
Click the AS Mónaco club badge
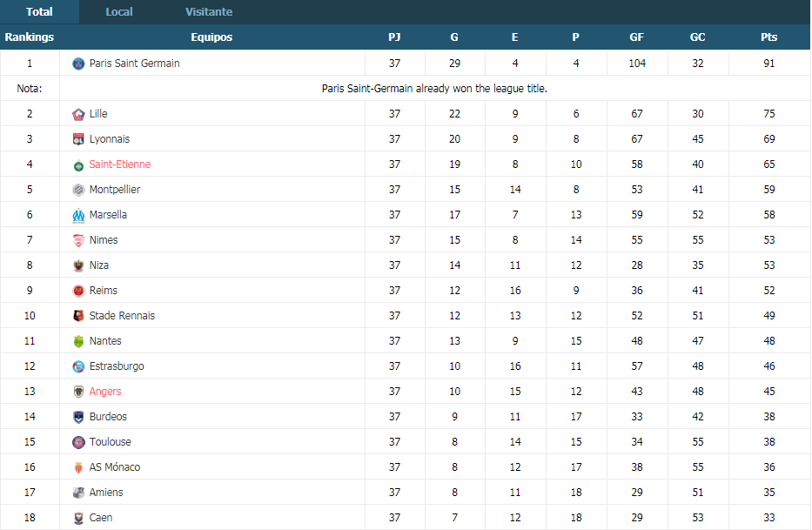point(78,468)
